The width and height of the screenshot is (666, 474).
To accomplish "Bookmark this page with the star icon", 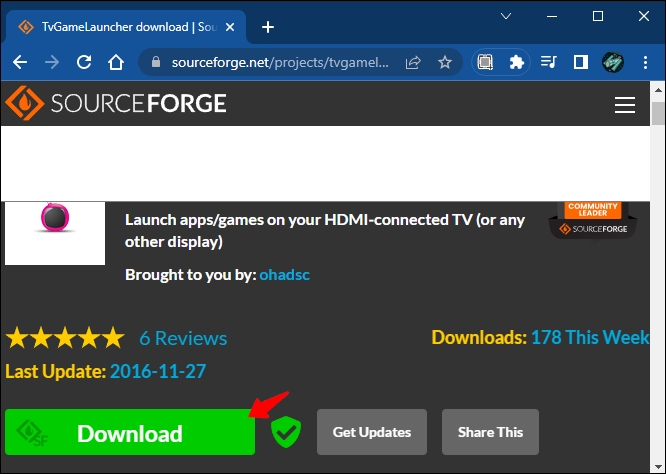I will click(444, 62).
